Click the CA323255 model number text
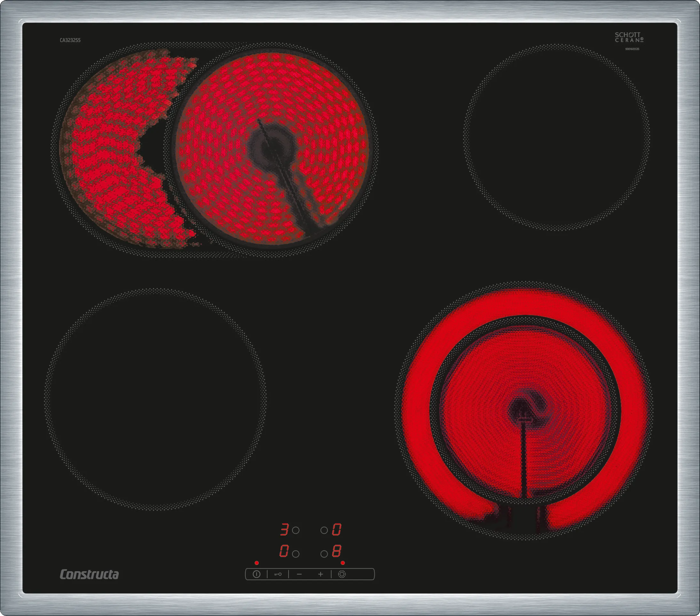The image size is (700, 616). click(70, 40)
